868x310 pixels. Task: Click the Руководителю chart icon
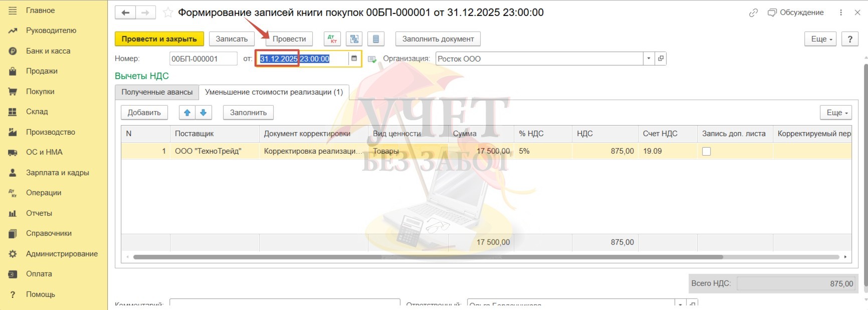pyautogui.click(x=13, y=31)
